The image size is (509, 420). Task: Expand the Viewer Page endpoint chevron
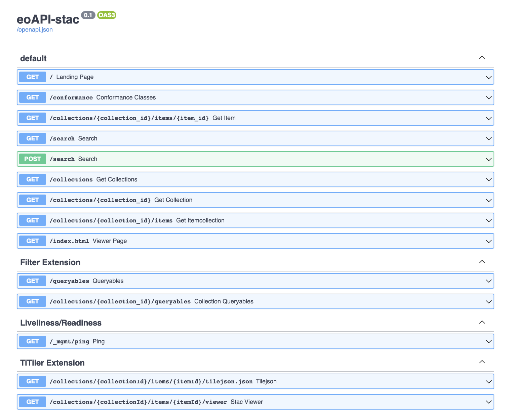pos(488,241)
